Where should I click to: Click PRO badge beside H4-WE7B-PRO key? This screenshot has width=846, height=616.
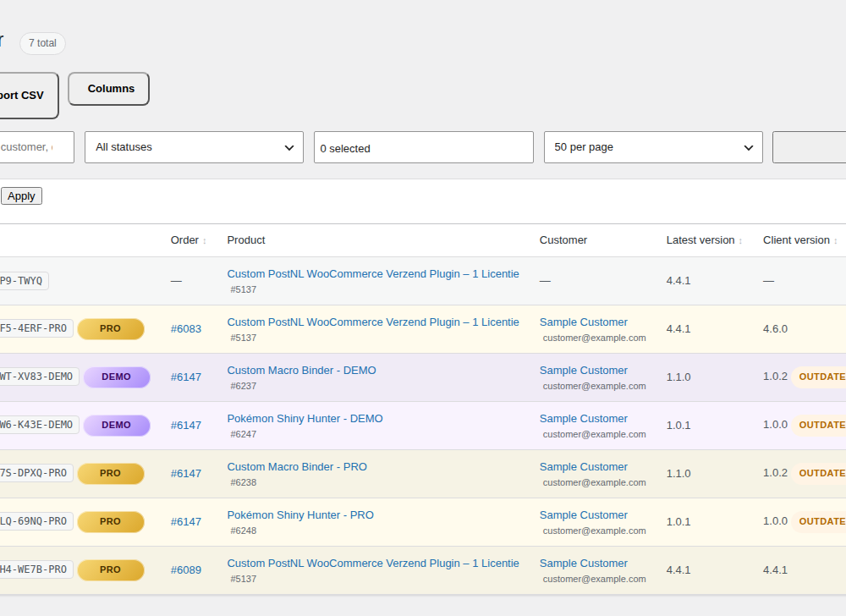click(111, 570)
